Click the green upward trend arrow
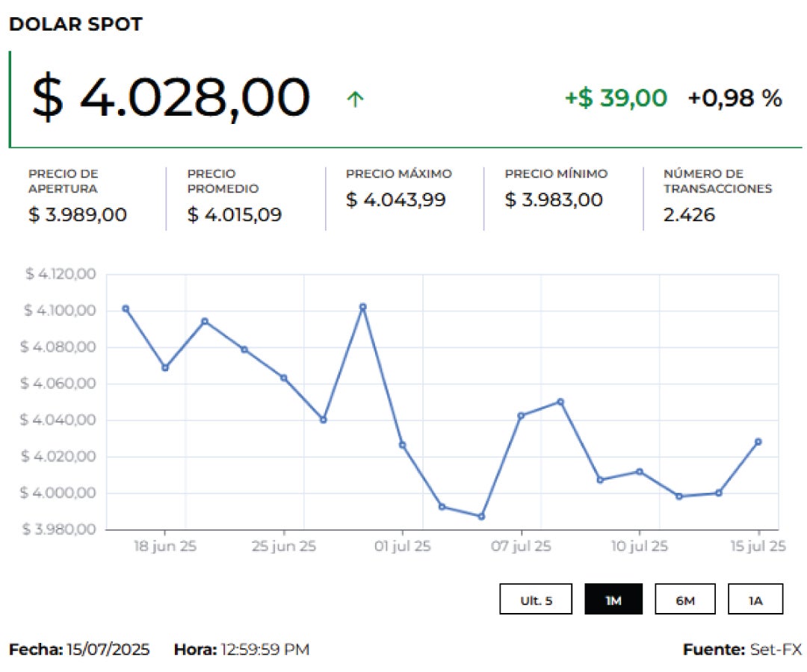 [x=355, y=99]
